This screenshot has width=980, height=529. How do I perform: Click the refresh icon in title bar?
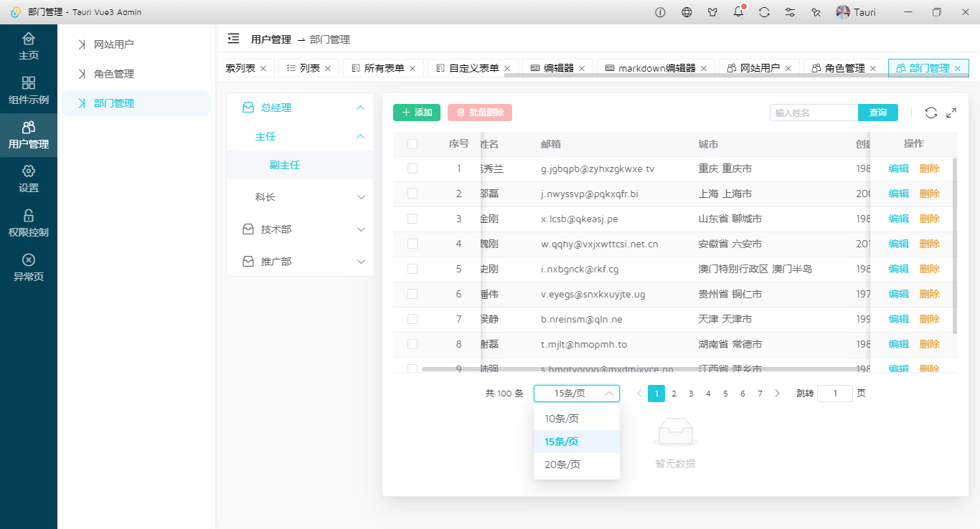pyautogui.click(x=764, y=12)
